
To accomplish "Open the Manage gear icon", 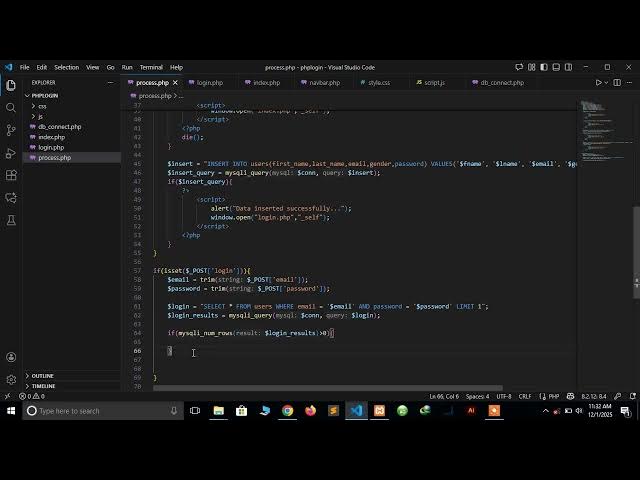I will (11, 380).
